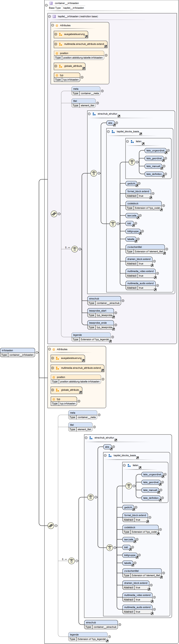Open bildgruppe reference arrow outside restriction base
The width and height of the screenshot is (179, 644).
[137, 557]
